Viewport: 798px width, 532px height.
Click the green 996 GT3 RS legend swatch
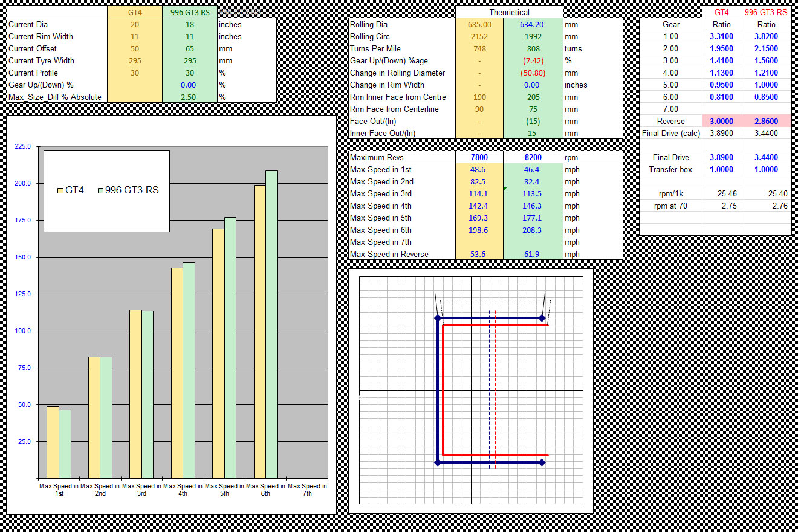coord(100,190)
